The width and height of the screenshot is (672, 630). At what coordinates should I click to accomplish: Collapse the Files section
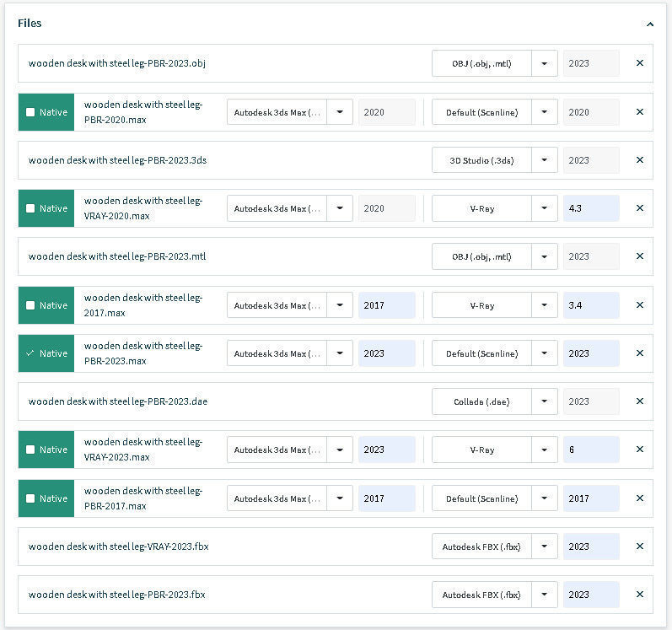pyautogui.click(x=649, y=24)
